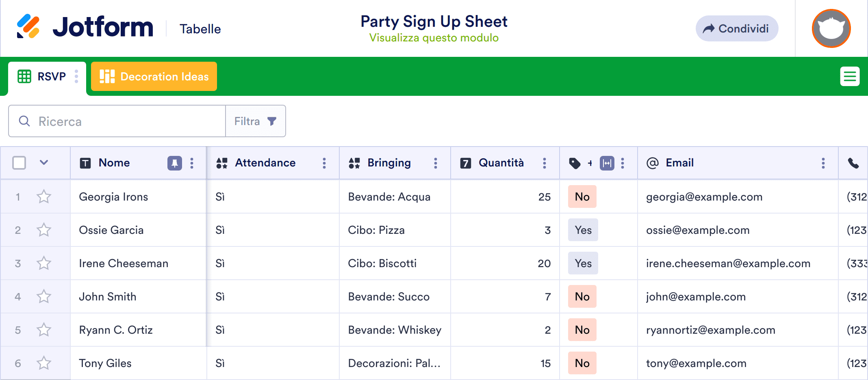Click the Condividi share button

click(x=737, y=28)
